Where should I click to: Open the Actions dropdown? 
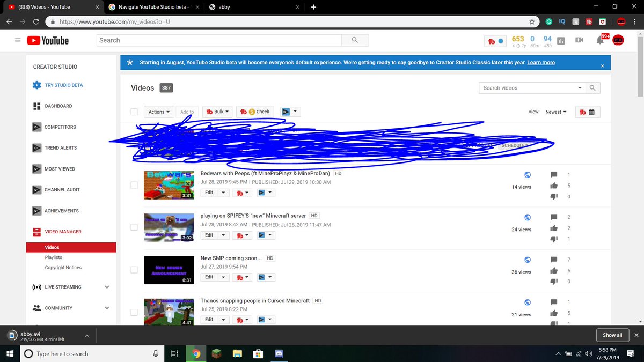tap(159, 112)
